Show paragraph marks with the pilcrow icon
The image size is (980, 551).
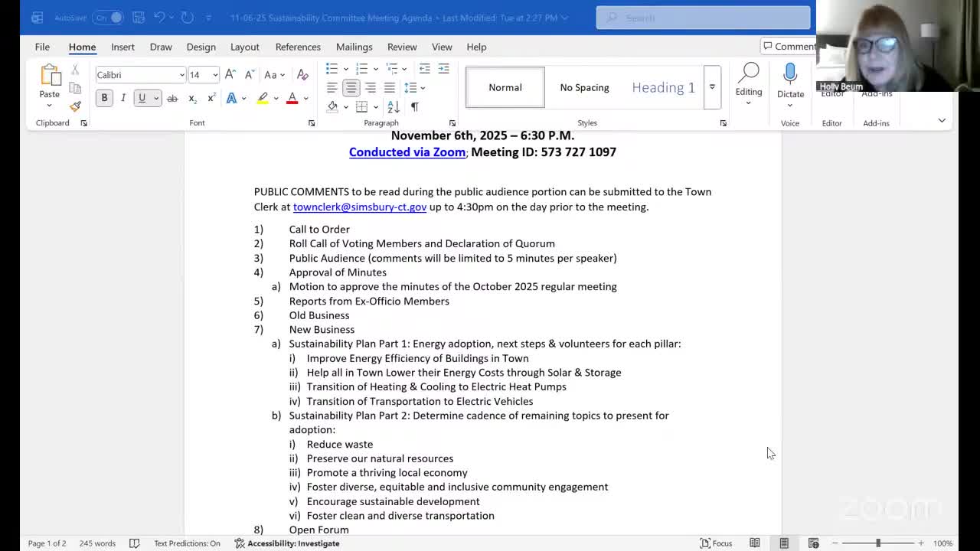(414, 106)
